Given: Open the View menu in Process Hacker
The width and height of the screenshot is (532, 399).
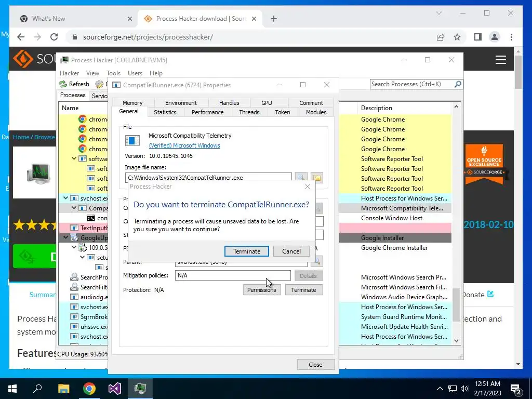Looking at the screenshot, I should [92, 73].
